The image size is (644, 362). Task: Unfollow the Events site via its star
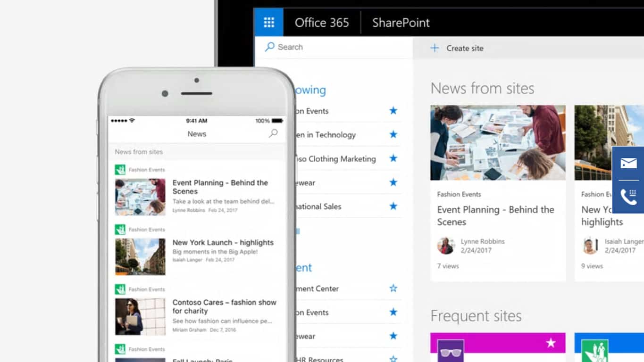[393, 110]
